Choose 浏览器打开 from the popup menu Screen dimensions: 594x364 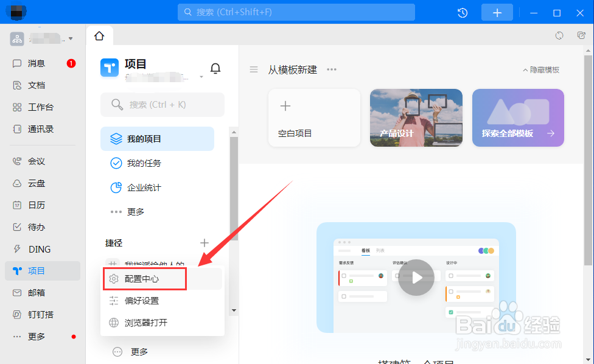pyautogui.click(x=162, y=323)
